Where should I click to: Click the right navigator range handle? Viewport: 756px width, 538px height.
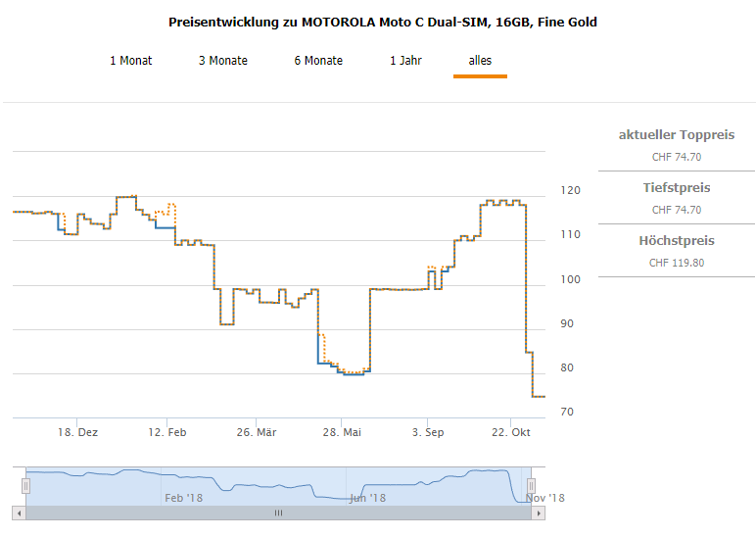click(532, 485)
